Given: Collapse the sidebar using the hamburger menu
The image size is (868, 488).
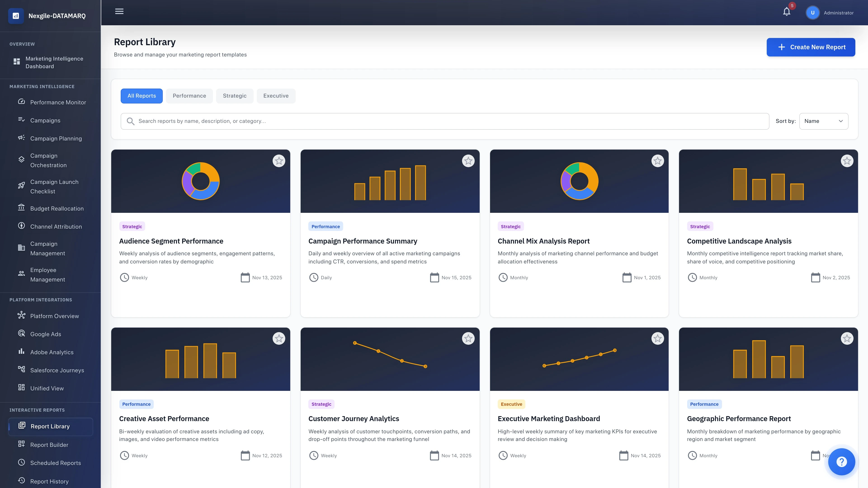Looking at the screenshot, I should (x=119, y=11).
